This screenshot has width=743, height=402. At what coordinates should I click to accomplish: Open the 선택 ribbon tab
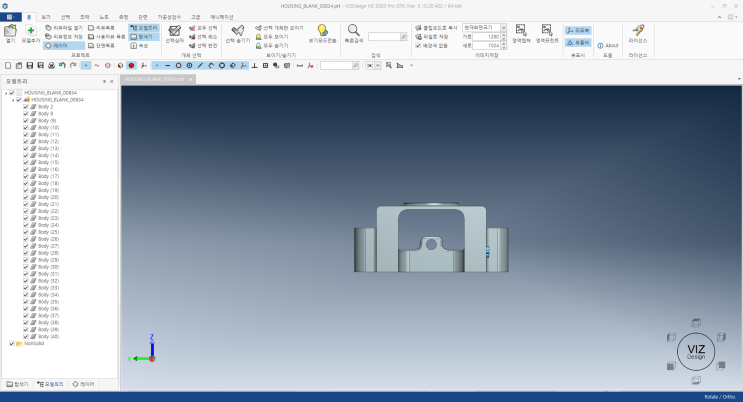pyautogui.click(x=65, y=17)
